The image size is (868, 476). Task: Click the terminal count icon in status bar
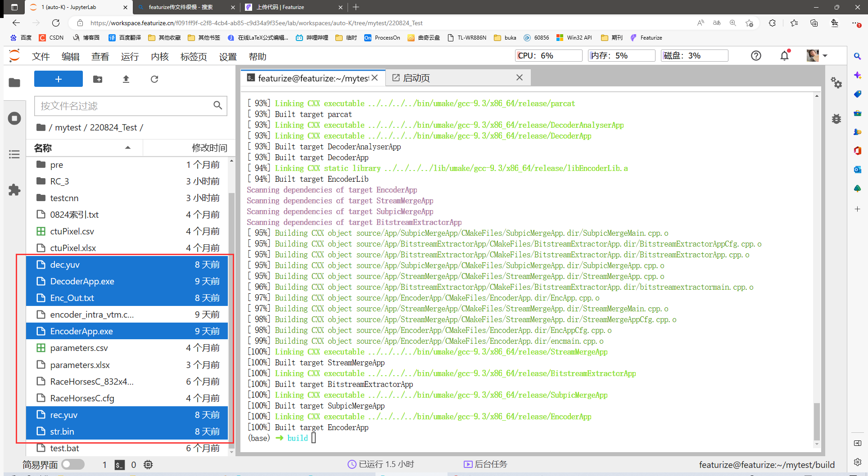pos(119,465)
